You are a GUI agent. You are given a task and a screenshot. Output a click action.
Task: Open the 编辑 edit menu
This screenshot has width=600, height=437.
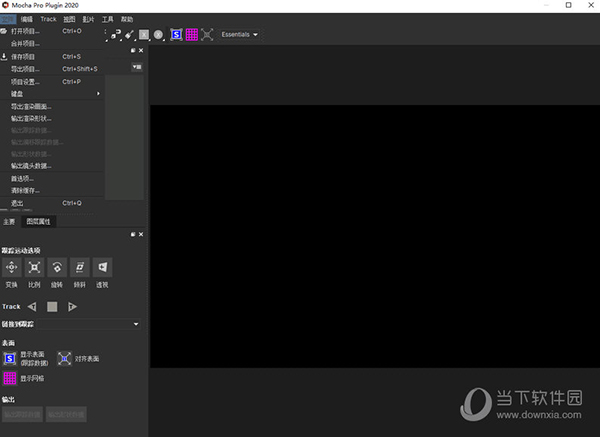pos(27,19)
